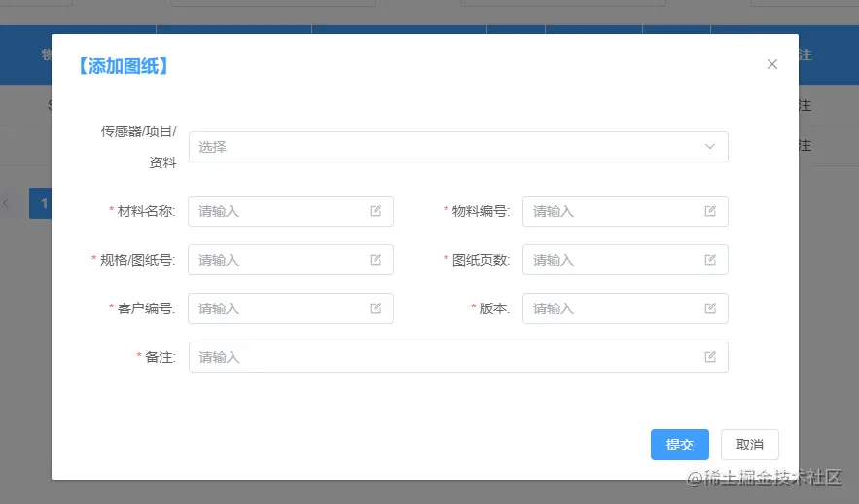Submit the form with 提交 button
859x504 pixels.
click(680, 445)
